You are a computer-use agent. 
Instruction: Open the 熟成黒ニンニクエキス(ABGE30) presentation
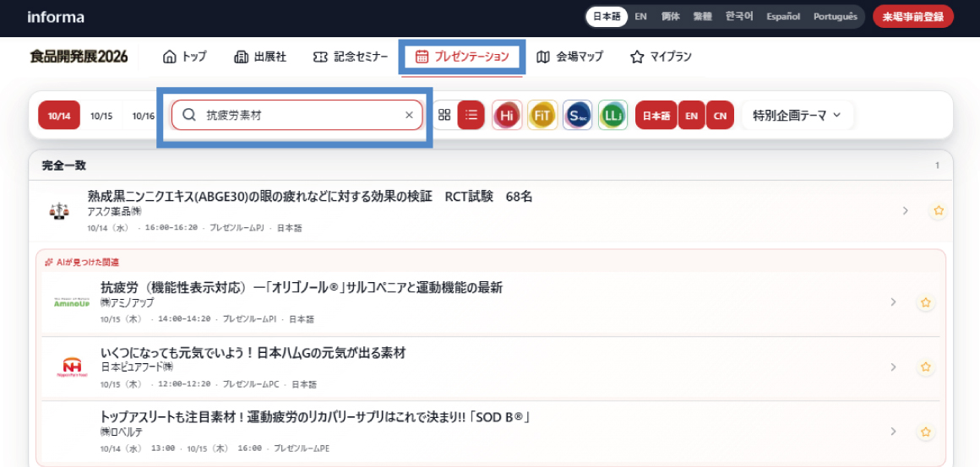(310, 197)
